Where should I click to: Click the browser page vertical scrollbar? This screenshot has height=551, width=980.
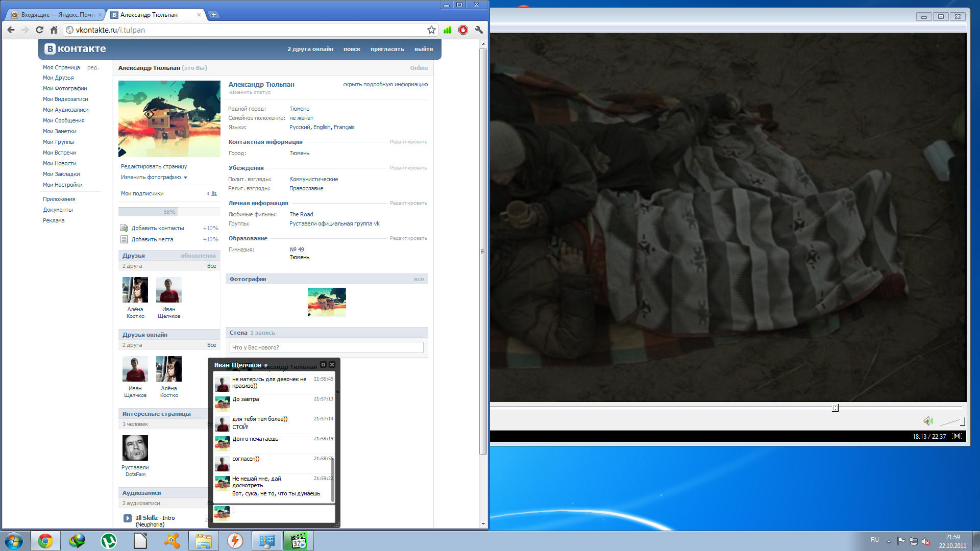point(483,252)
